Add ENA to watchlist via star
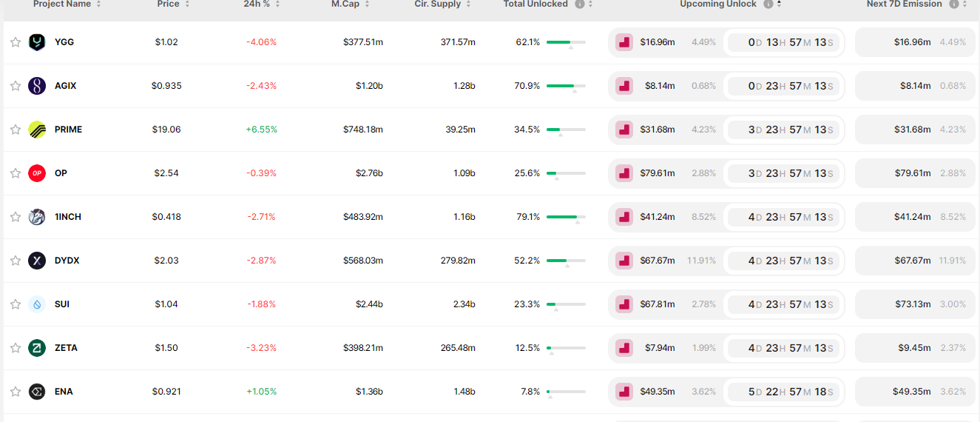This screenshot has height=422, width=980. click(16, 392)
